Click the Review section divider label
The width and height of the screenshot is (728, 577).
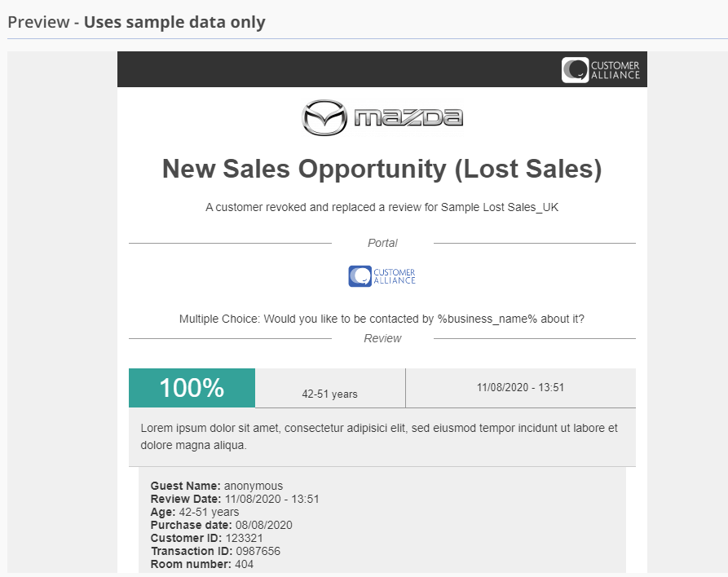[382, 338]
